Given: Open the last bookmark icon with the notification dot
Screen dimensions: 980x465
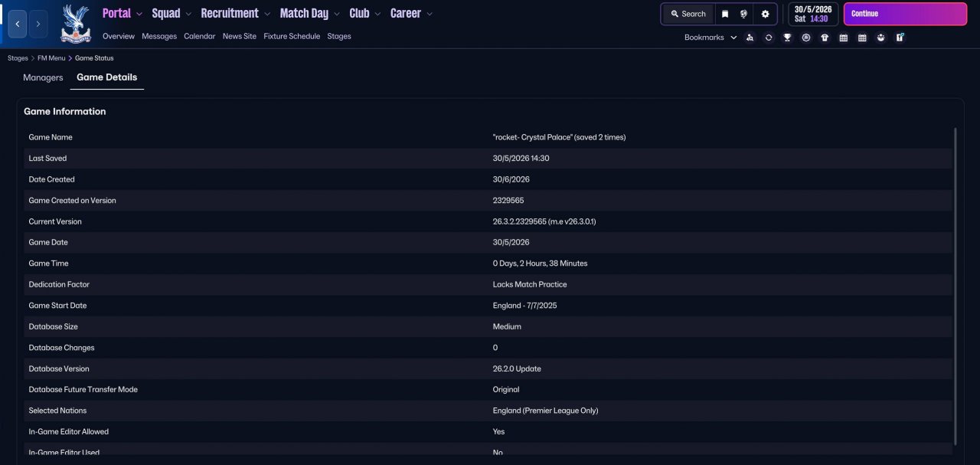Looking at the screenshot, I should point(900,38).
